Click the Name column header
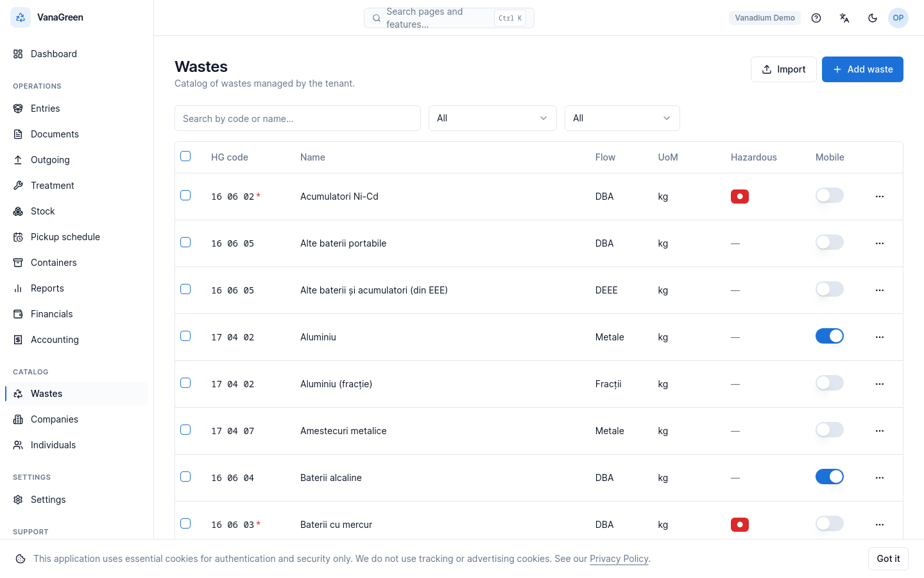 (312, 157)
